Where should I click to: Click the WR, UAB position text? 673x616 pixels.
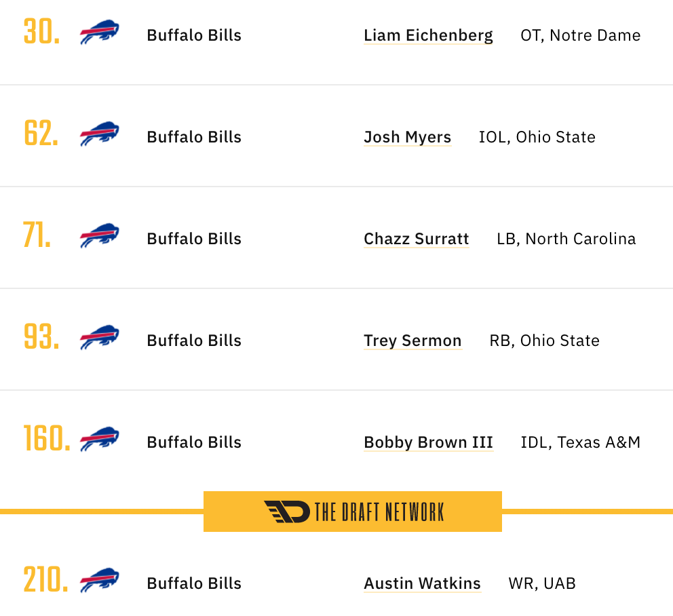pos(542,583)
